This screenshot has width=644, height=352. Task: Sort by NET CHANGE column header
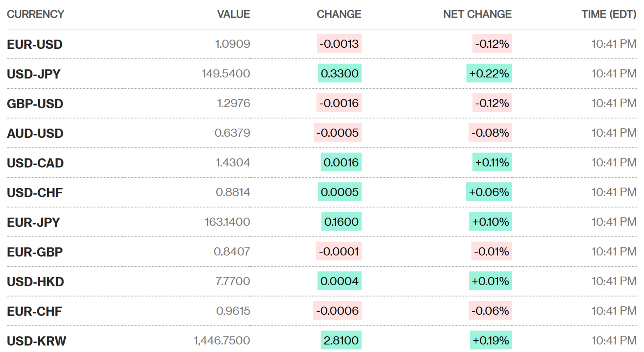coord(477,14)
